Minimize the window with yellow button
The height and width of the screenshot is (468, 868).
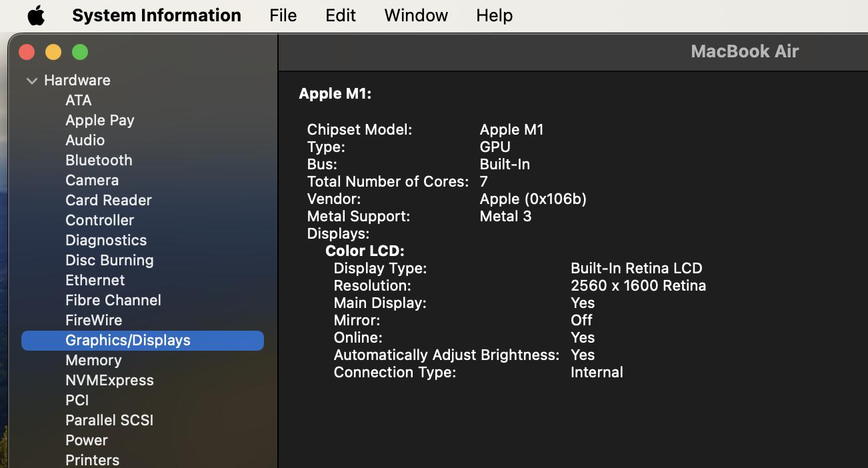pos(53,52)
